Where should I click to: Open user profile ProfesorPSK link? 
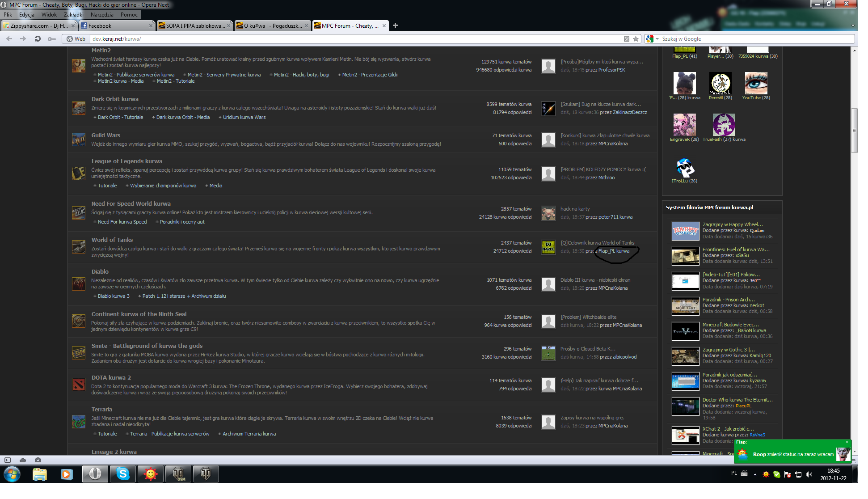pyautogui.click(x=612, y=70)
